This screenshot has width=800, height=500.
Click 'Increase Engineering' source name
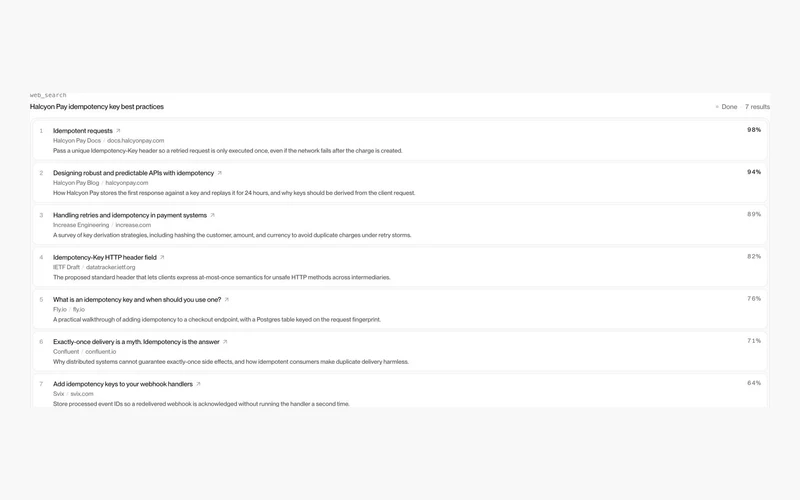click(81, 225)
